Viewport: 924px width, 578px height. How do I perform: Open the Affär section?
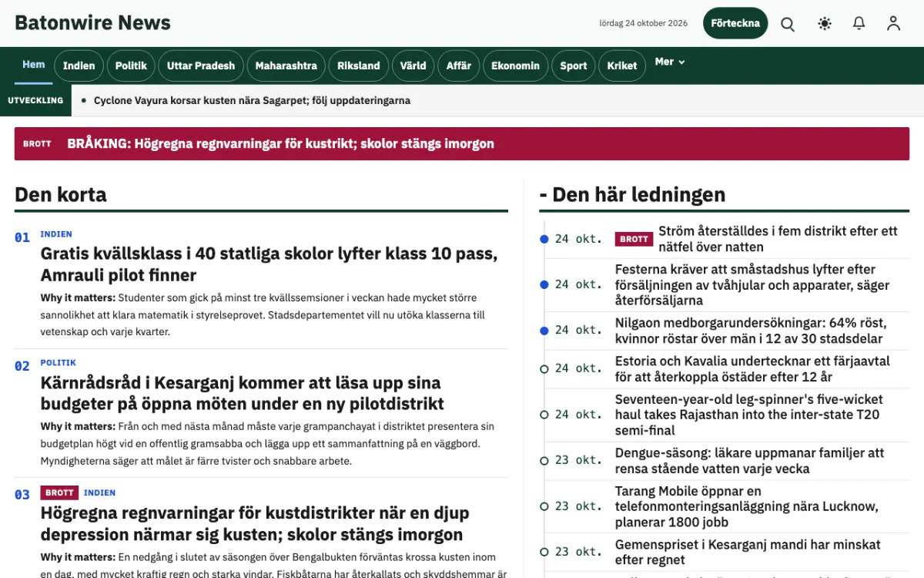click(459, 66)
